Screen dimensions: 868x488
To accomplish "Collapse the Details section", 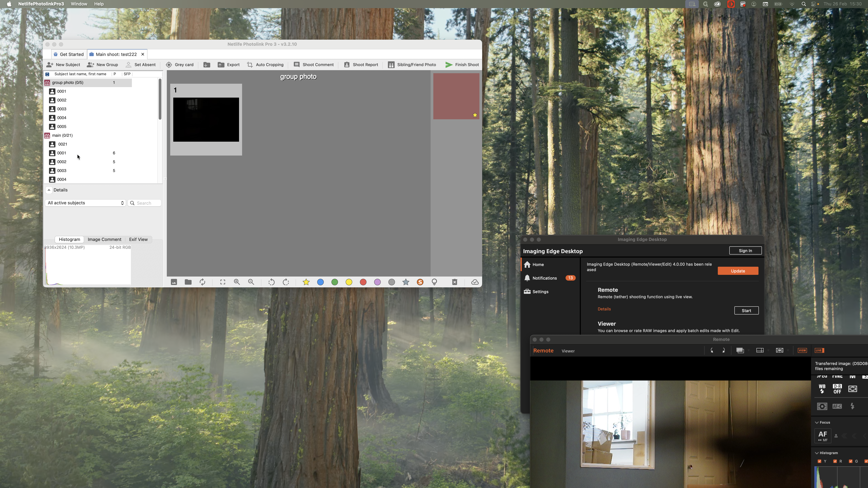I will [x=49, y=190].
